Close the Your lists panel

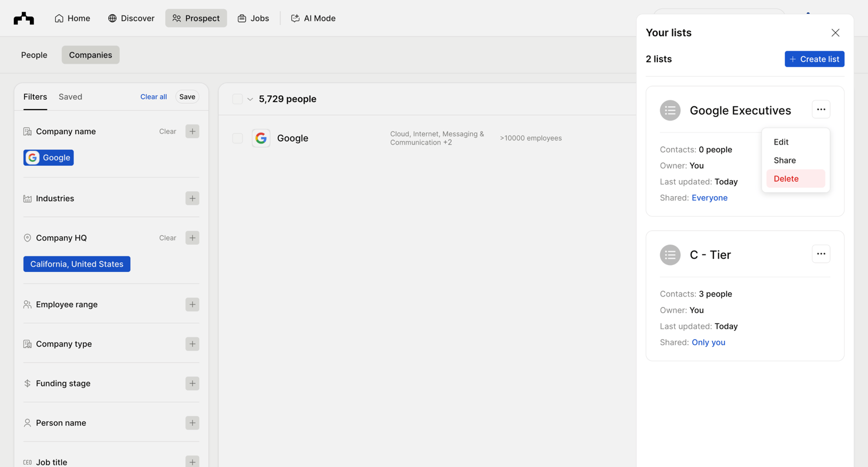click(x=835, y=33)
